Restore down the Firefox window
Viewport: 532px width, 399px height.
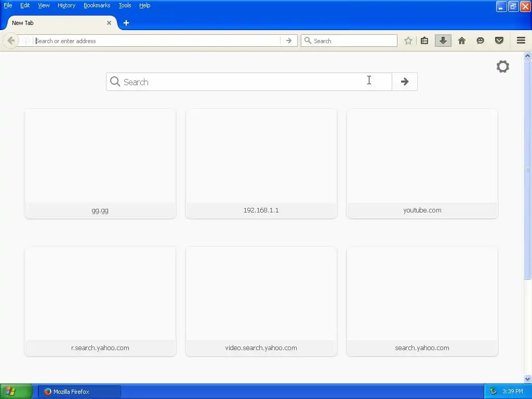pos(513,6)
